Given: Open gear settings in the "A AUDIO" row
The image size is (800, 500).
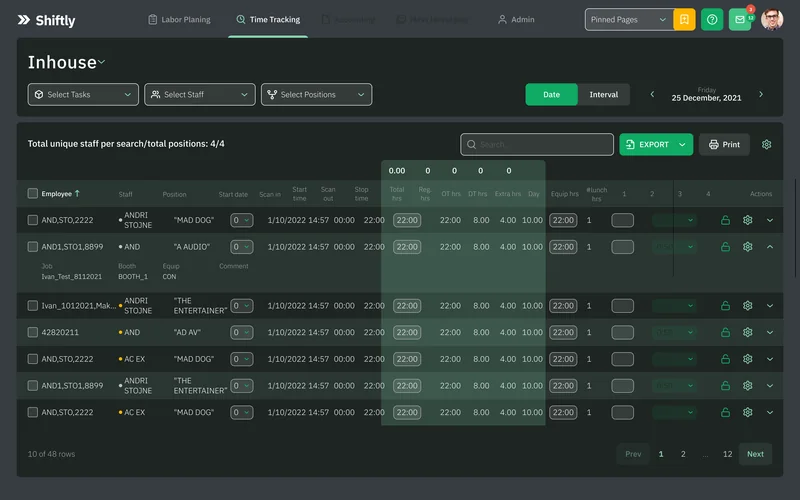Looking at the screenshot, I should click(x=747, y=247).
